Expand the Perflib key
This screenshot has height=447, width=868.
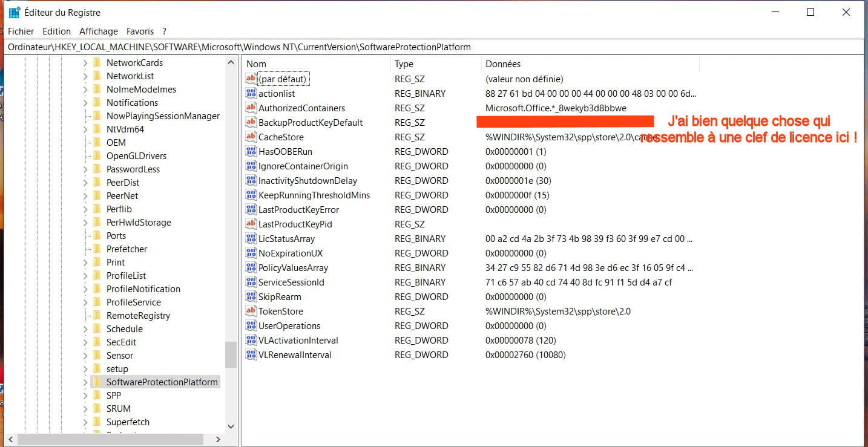[85, 209]
